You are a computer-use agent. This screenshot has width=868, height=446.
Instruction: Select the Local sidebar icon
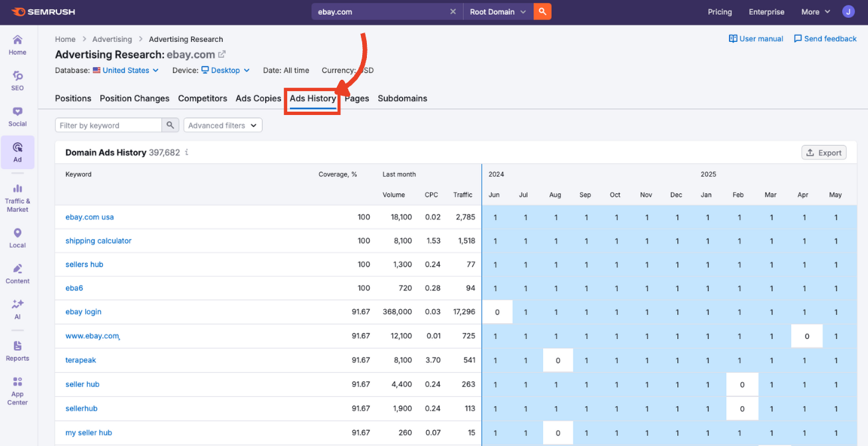pyautogui.click(x=17, y=237)
